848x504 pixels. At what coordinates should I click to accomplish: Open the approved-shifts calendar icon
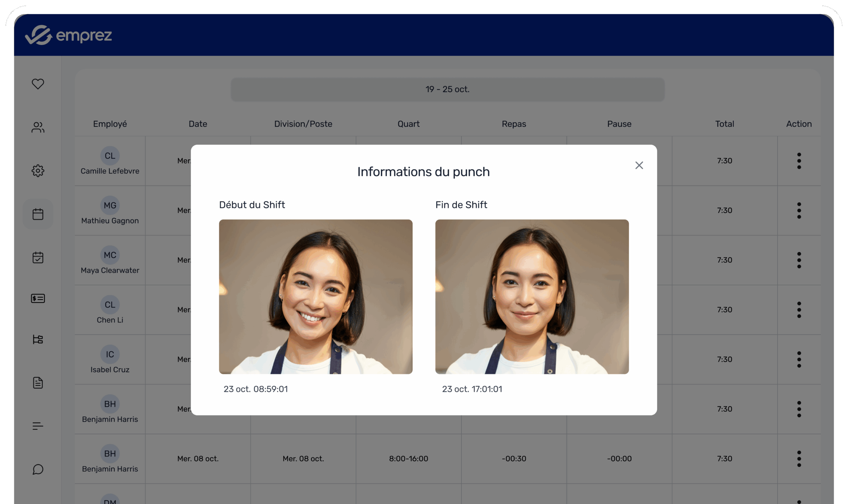pos(38,257)
